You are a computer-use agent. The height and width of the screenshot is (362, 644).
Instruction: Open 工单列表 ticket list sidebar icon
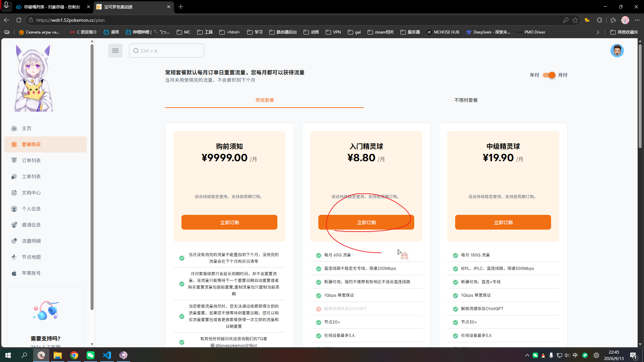[14, 177]
